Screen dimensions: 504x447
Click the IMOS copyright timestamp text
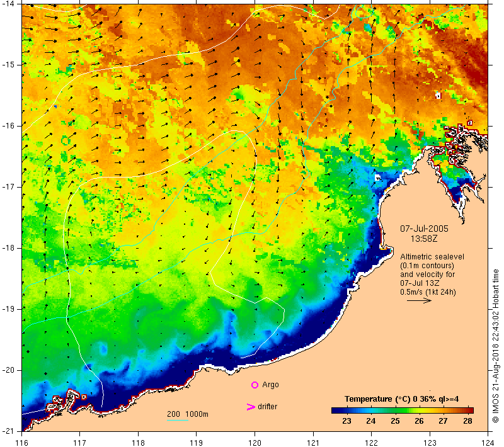(x=496, y=346)
